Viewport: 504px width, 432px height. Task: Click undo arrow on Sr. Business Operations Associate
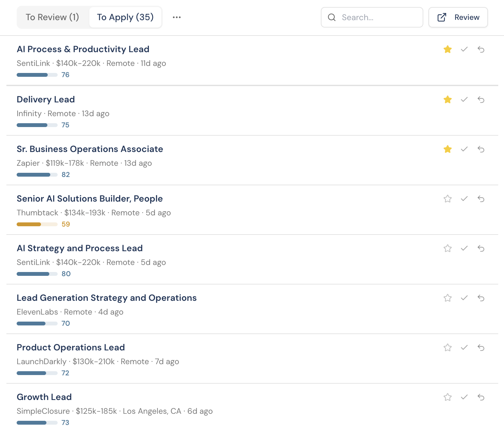481,149
